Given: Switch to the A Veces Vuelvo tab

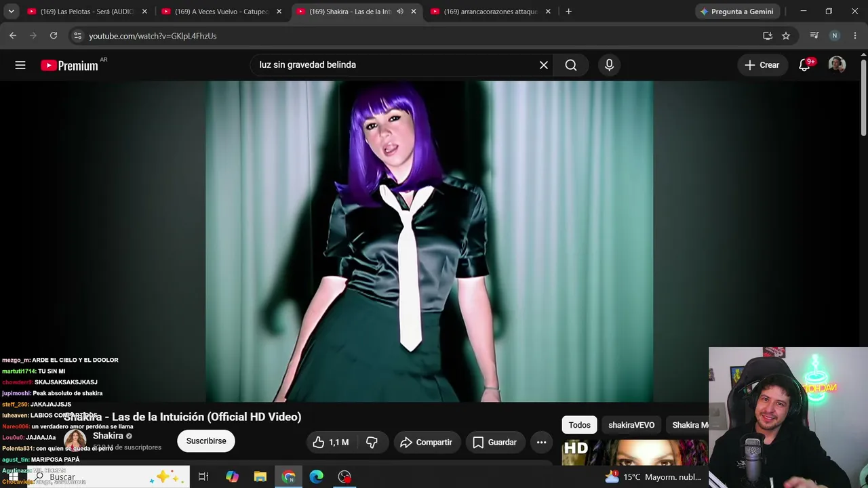Looking at the screenshot, I should (x=222, y=12).
